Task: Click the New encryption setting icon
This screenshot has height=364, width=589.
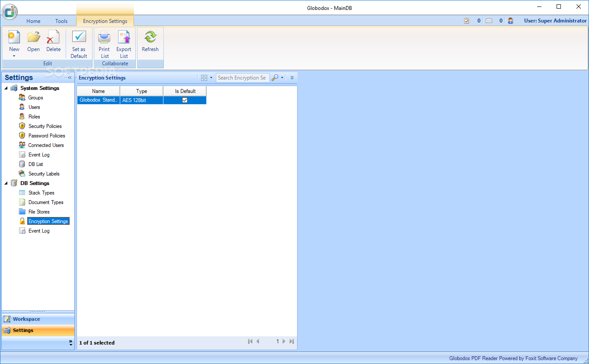Action: (14, 38)
